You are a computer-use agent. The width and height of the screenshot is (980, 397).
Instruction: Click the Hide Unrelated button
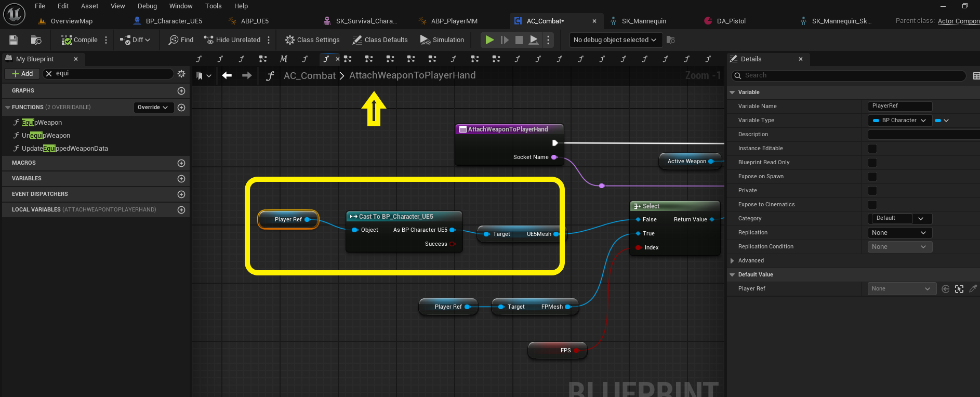[x=232, y=40]
